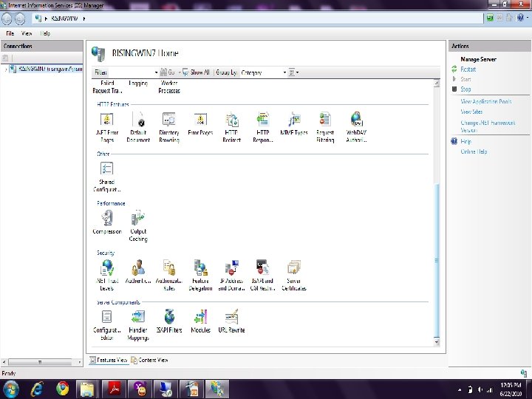Click Connections pane horizontal scrollbar thumb
532x399 pixels.
40,362
